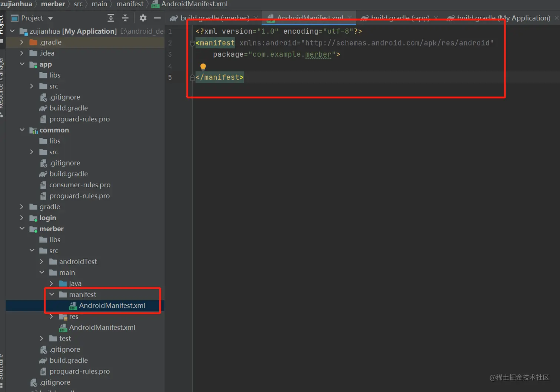Click the login module folder icon
Viewport: 560px width, 392px height.
(33, 218)
